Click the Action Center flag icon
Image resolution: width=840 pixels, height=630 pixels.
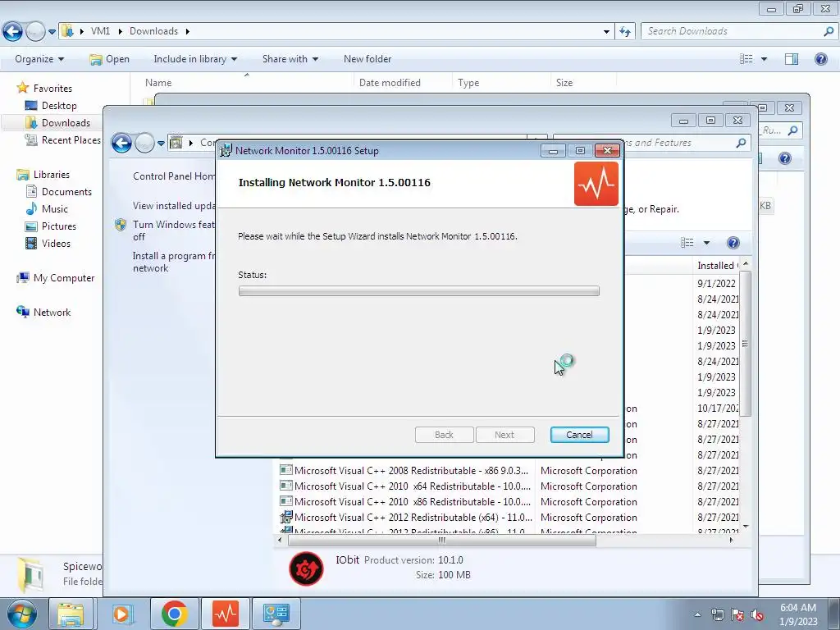tap(737, 614)
